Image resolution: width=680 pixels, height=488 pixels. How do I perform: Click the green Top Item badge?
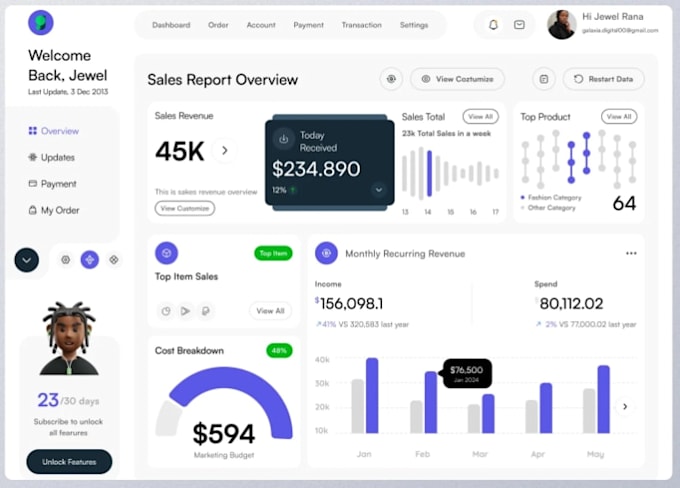click(273, 253)
